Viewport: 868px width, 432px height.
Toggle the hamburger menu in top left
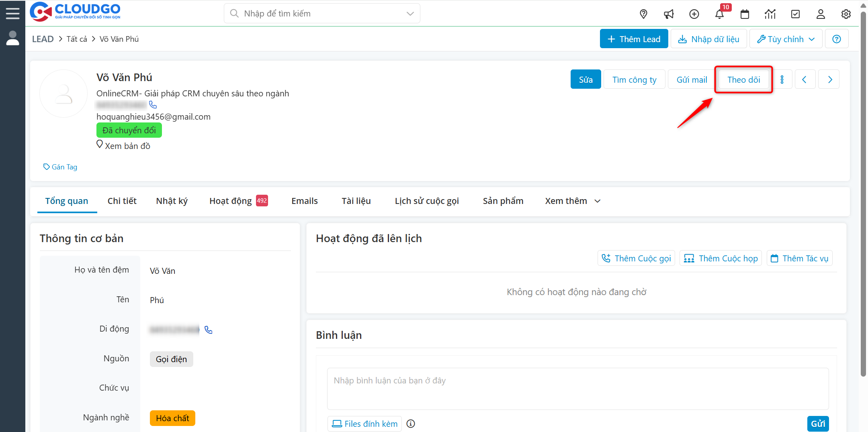pos(12,12)
